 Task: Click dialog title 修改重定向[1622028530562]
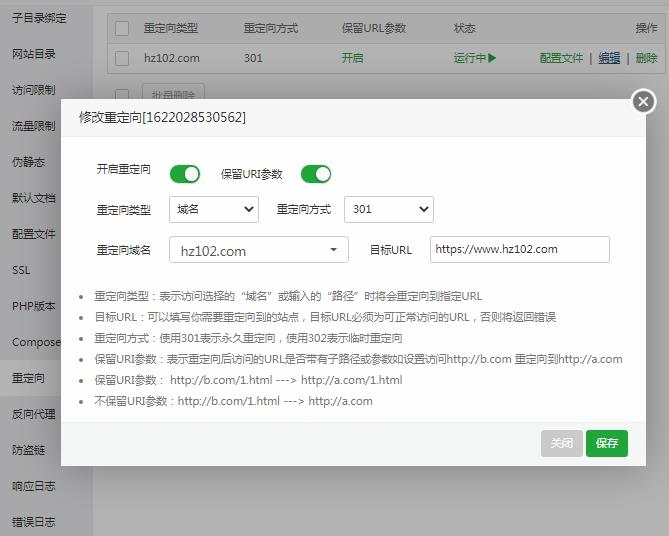163,117
